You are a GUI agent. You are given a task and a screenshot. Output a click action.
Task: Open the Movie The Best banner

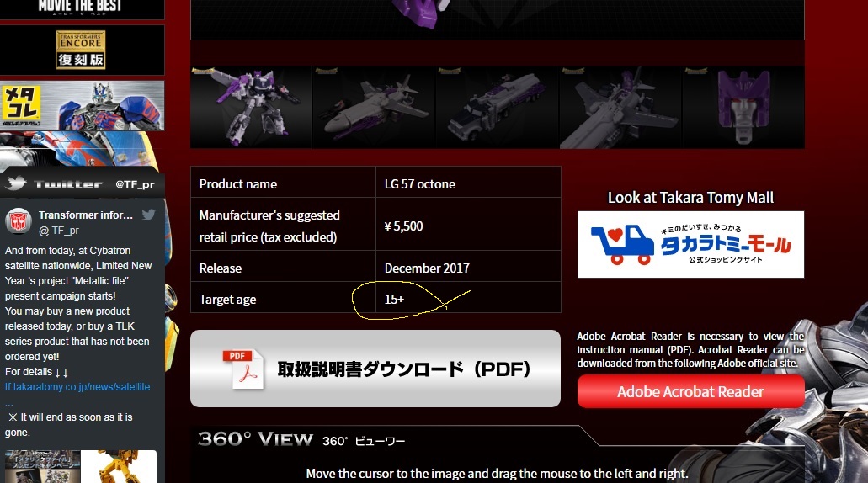(x=82, y=8)
